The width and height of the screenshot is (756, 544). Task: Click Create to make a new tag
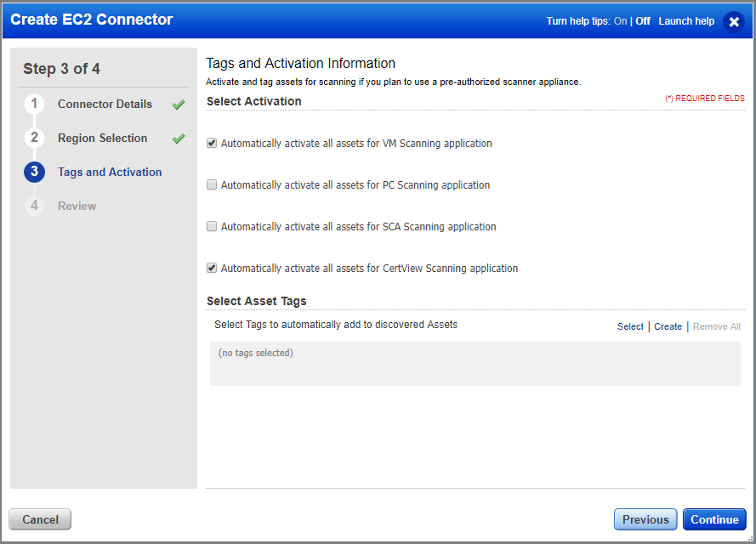pos(668,326)
